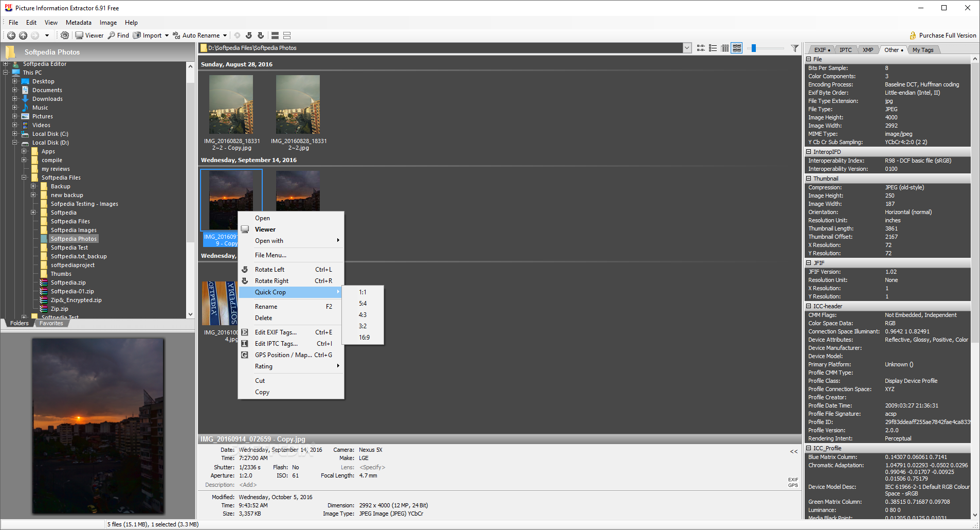The width and height of the screenshot is (980, 530).
Task: Click the rotate right toolbar icon
Action: pyautogui.click(x=261, y=36)
